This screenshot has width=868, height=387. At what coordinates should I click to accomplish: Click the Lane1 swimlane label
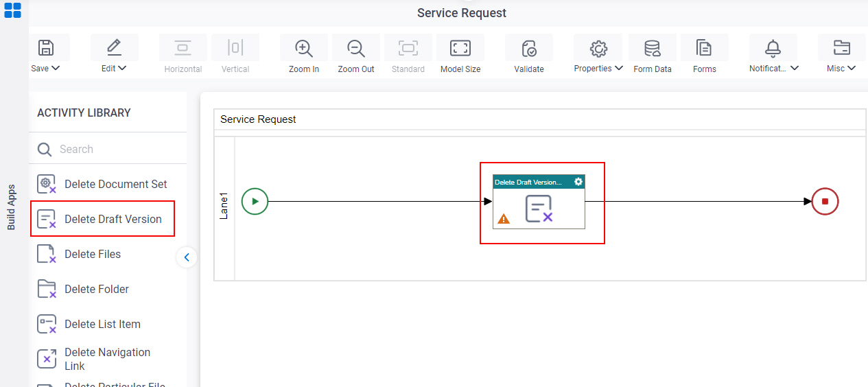[224, 206]
